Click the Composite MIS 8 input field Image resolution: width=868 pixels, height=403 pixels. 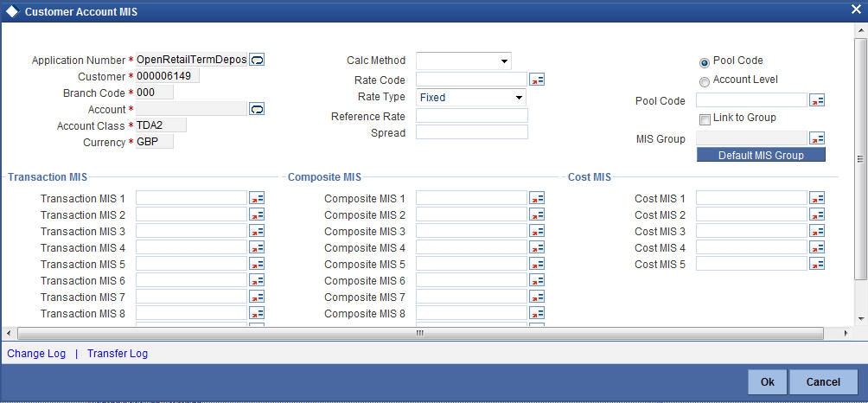point(472,313)
